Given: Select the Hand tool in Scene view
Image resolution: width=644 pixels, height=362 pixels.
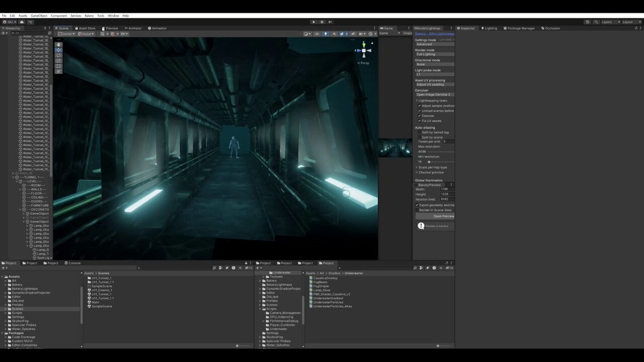Looking at the screenshot, I should (x=58, y=45).
